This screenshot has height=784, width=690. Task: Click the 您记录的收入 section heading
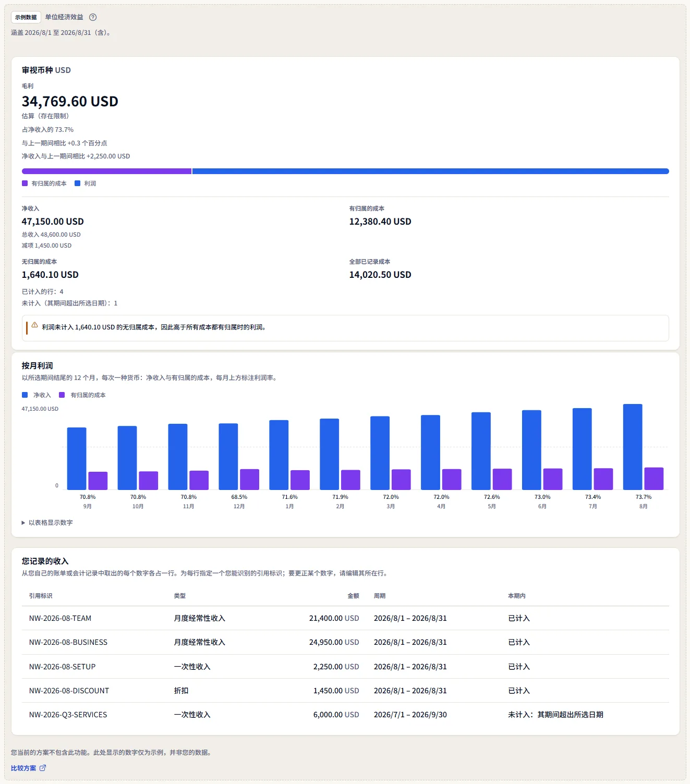point(45,561)
